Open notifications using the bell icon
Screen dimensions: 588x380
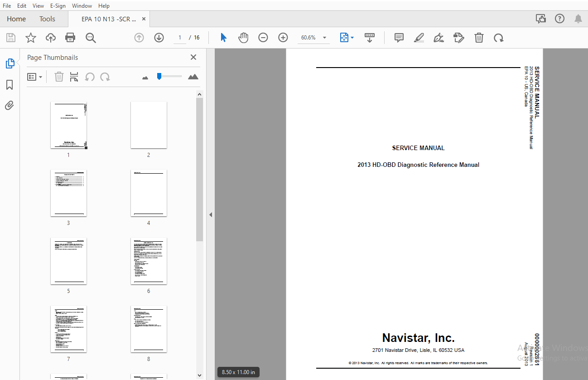click(578, 19)
